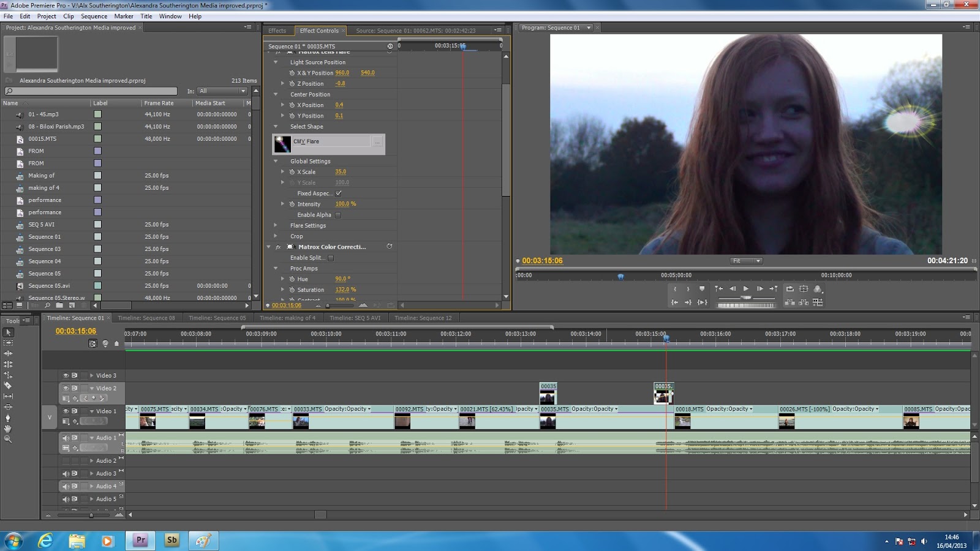Click the timeline Set Unnumbered Marker icon
This screenshot has height=551, width=980.
click(x=117, y=343)
